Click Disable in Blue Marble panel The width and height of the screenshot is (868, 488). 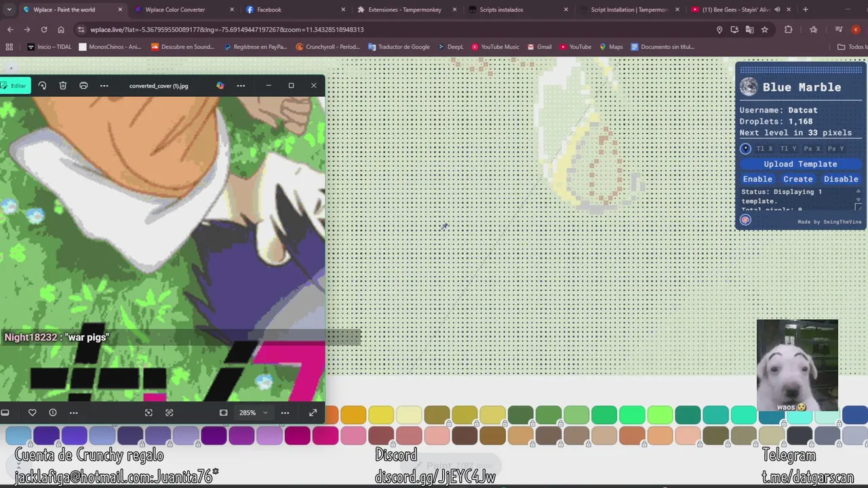coord(841,179)
